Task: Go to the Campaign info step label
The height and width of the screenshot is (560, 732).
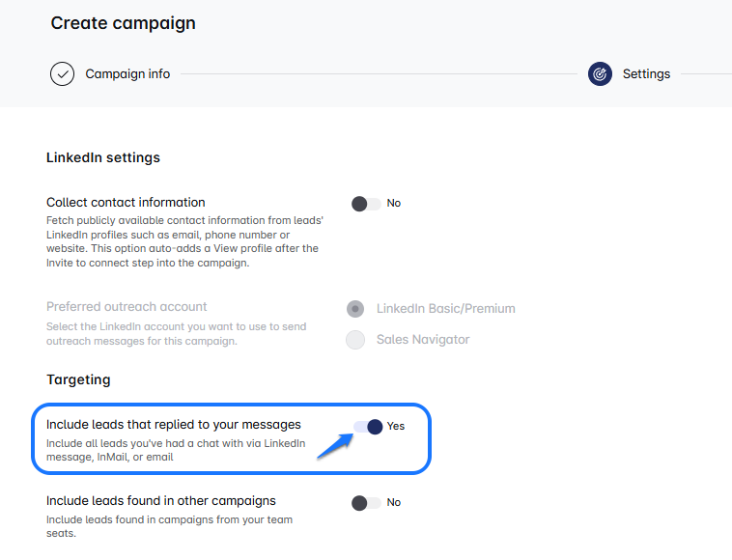Action: point(127,74)
